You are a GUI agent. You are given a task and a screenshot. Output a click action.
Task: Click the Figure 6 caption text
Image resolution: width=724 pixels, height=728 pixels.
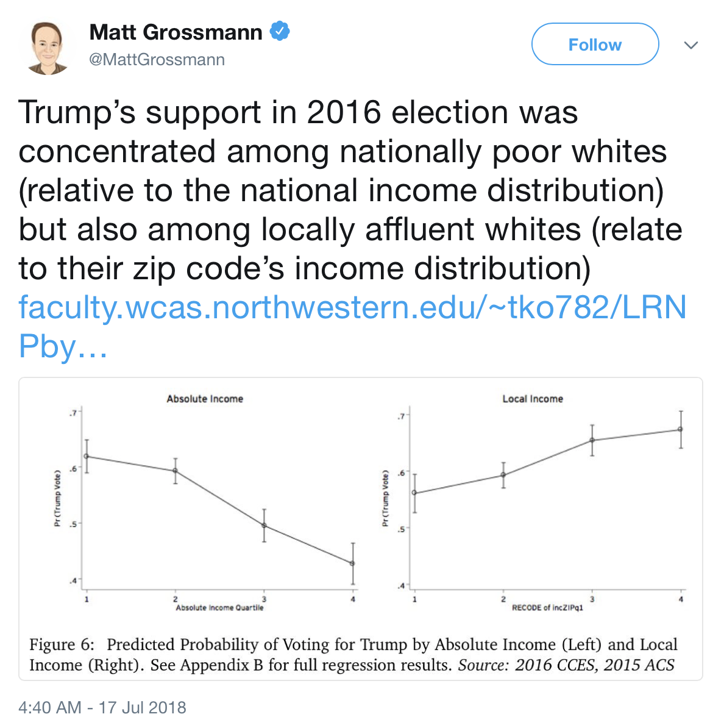click(353, 654)
